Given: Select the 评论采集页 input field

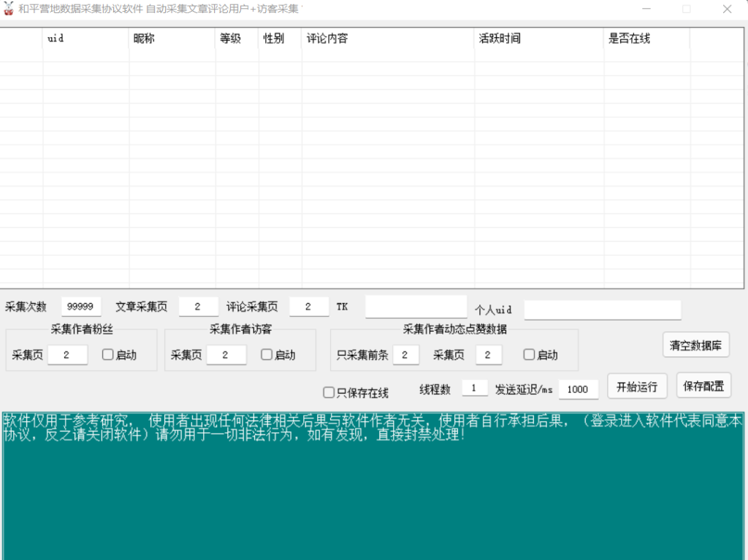Looking at the screenshot, I should [309, 307].
